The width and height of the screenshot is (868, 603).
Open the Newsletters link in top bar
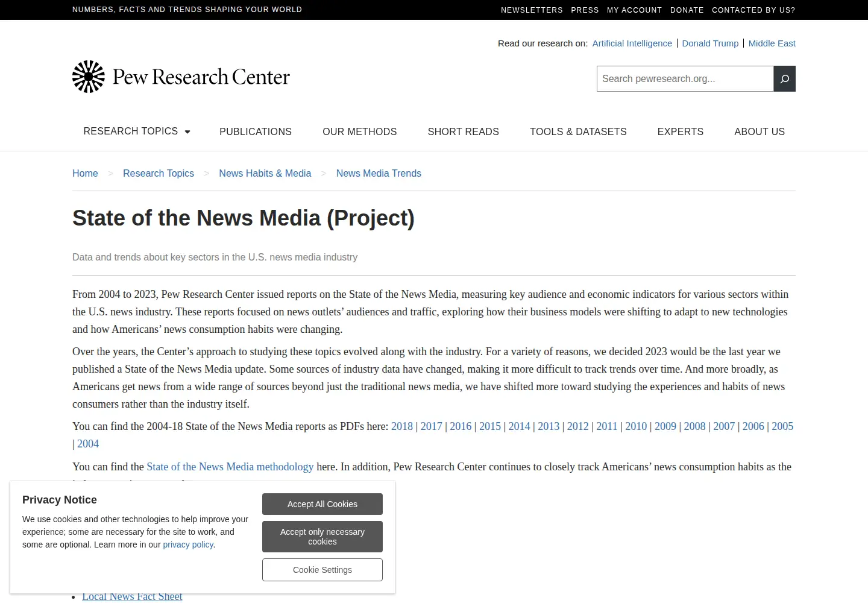point(532,10)
